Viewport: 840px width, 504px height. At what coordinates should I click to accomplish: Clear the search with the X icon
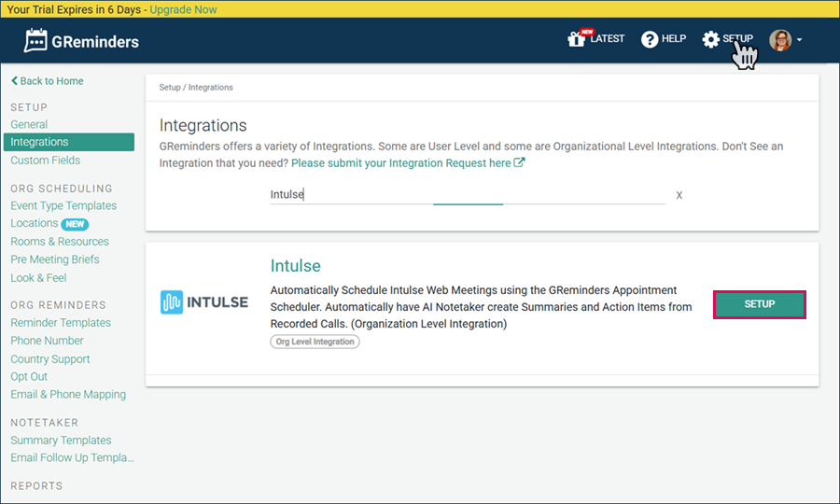coord(679,195)
